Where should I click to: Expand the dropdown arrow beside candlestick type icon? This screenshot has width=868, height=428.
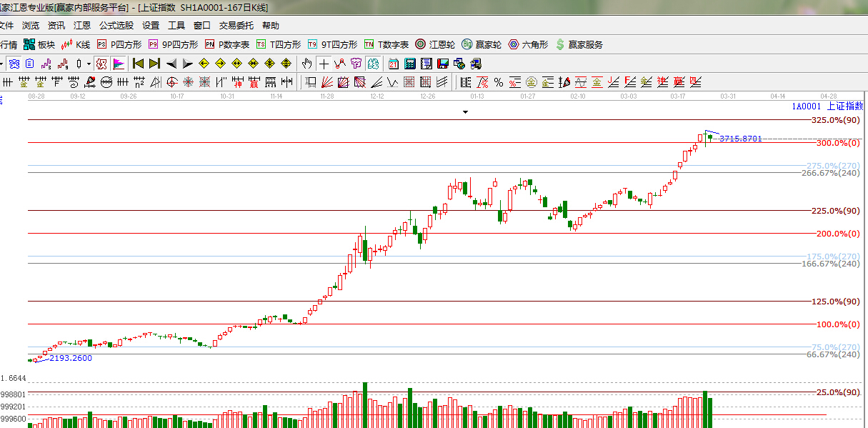point(89,64)
